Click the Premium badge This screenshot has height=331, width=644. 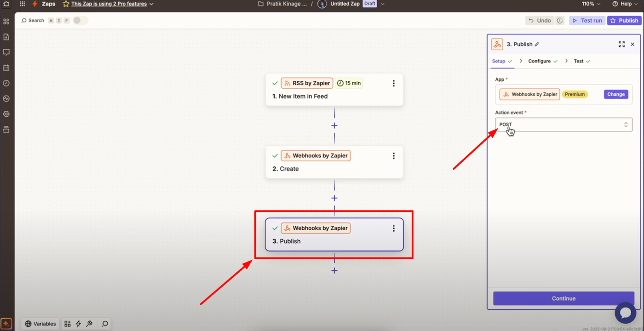click(575, 94)
